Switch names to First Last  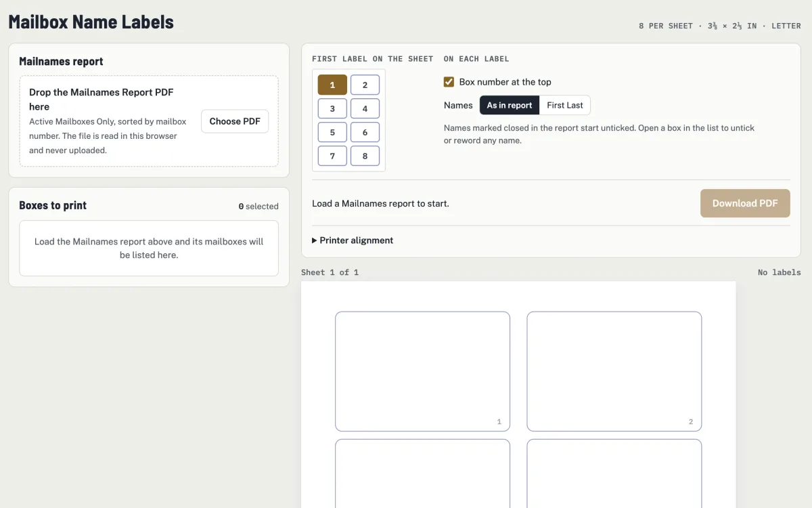pyautogui.click(x=565, y=105)
